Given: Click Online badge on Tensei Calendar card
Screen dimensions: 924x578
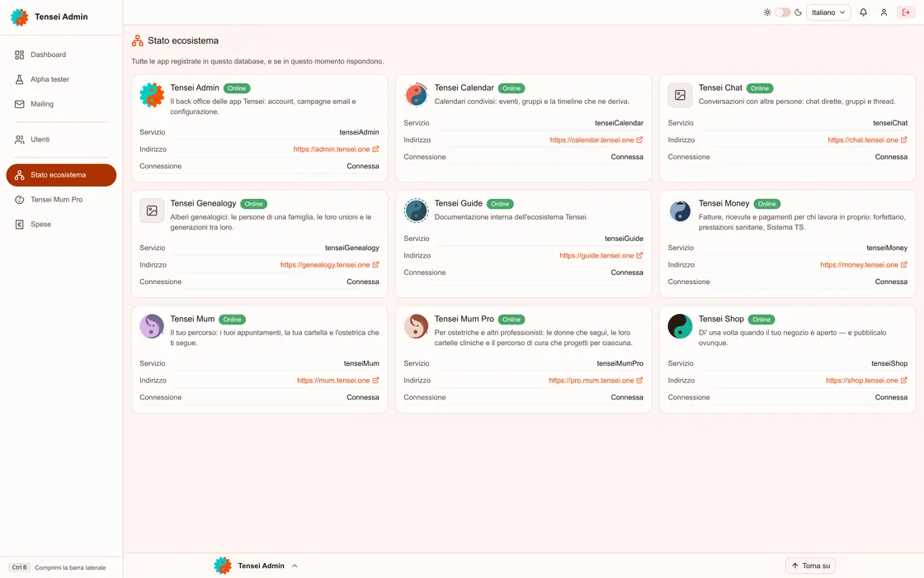Looking at the screenshot, I should (x=511, y=88).
